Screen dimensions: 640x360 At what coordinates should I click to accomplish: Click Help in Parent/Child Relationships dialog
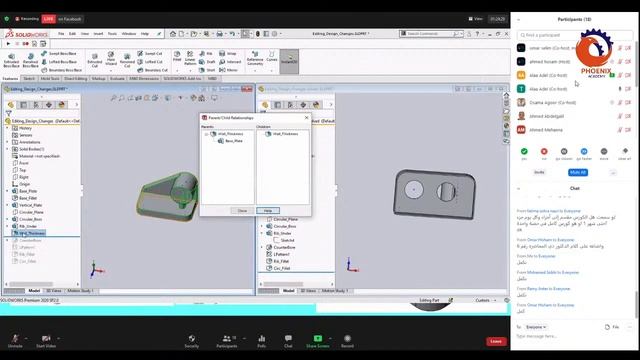(268, 211)
